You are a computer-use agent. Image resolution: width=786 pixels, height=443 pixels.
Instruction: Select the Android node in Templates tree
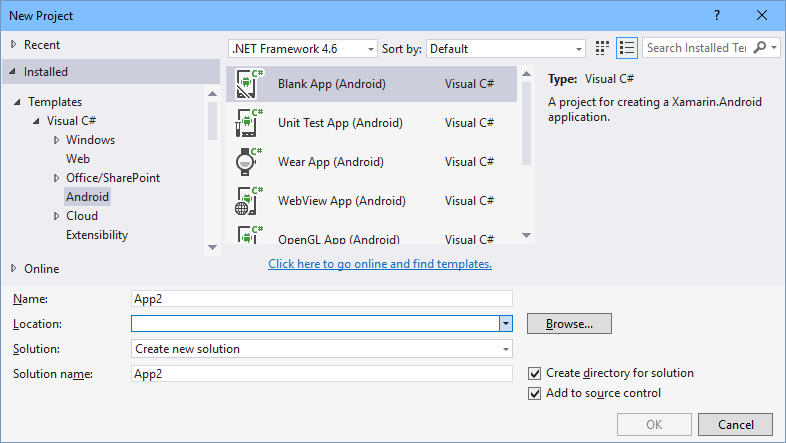tap(87, 197)
